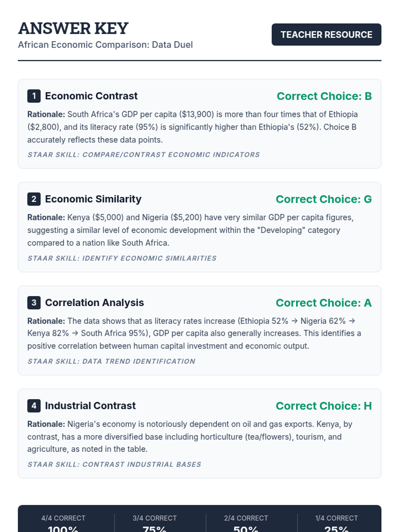This screenshot has height=532, width=399.
Task: Click the number 1 badge icon
Action: coord(34,96)
